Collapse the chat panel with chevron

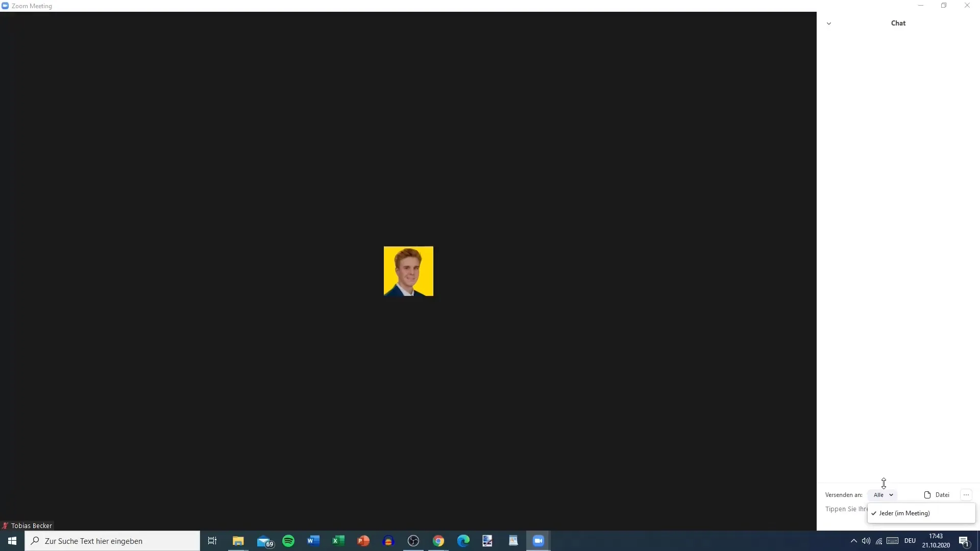[x=829, y=22]
